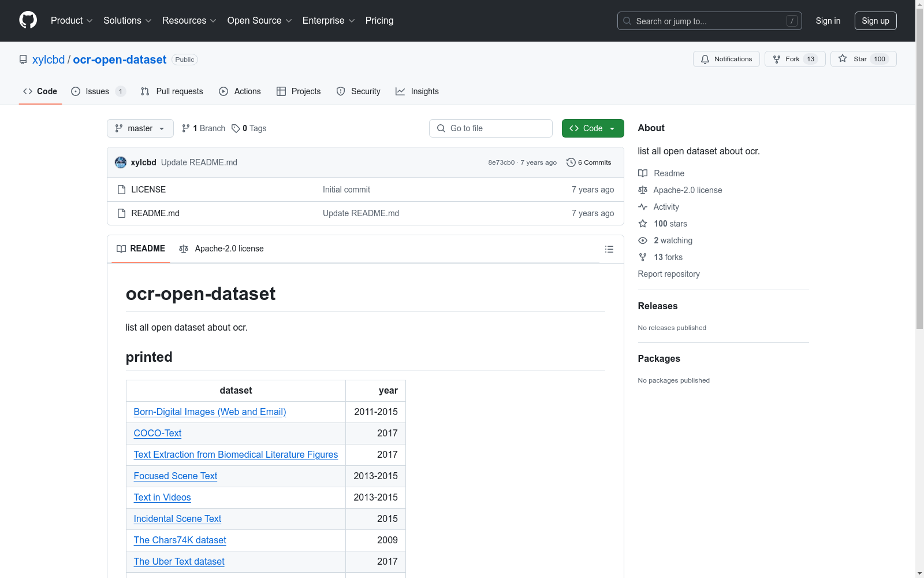This screenshot has height=578, width=924.
Task: Click the Sign up button
Action: coord(875,21)
